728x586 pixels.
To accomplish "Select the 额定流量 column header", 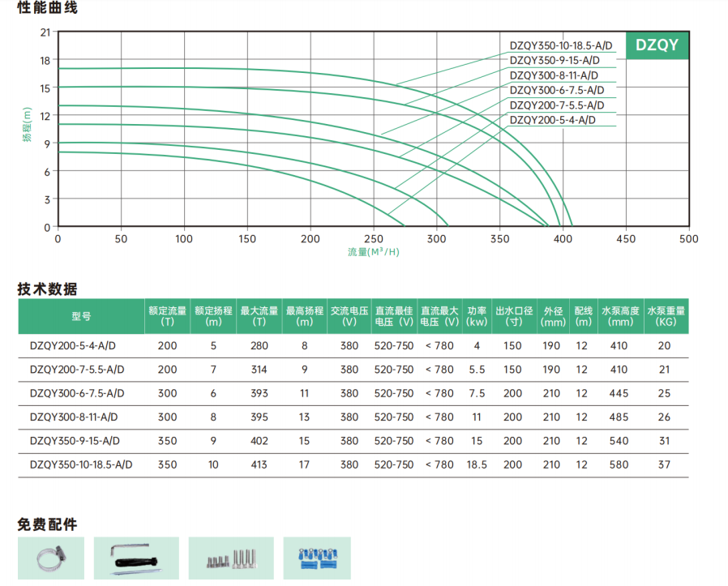I will (x=167, y=316).
